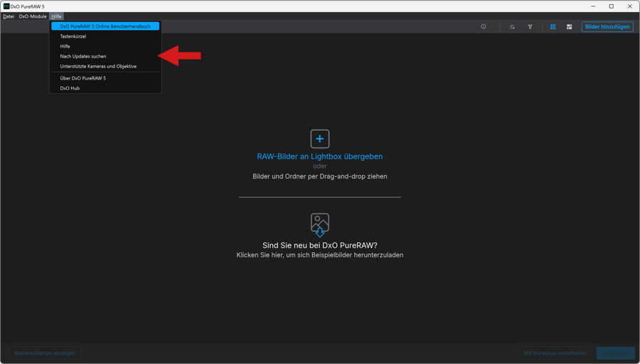Click DxO PureRAW 5 app icon in title bar

6,6
